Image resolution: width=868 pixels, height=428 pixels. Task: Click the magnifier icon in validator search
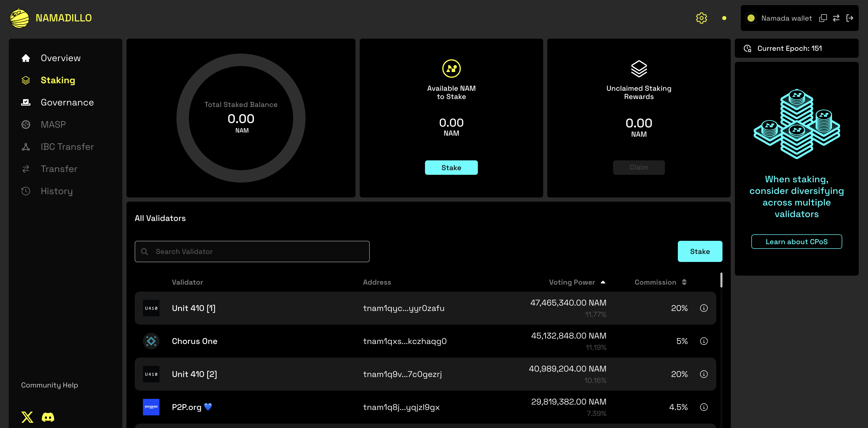coord(144,252)
